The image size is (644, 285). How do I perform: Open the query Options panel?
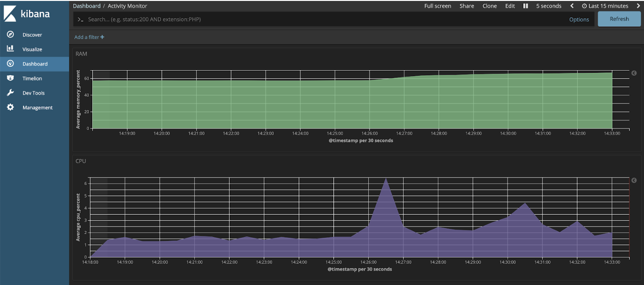tap(579, 19)
